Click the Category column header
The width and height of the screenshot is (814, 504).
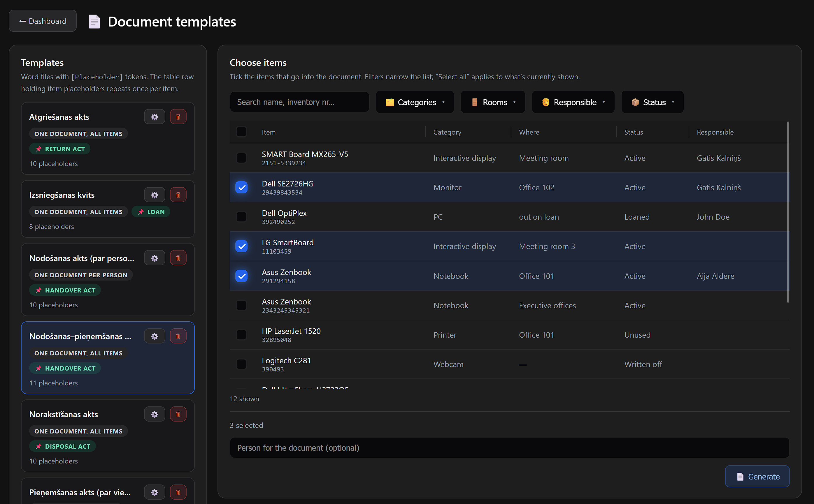(x=447, y=132)
